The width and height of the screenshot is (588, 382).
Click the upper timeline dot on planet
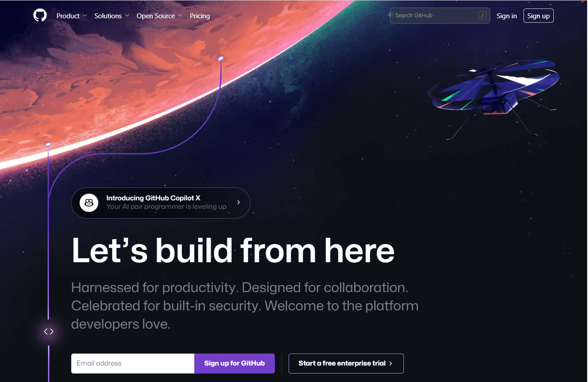point(220,58)
